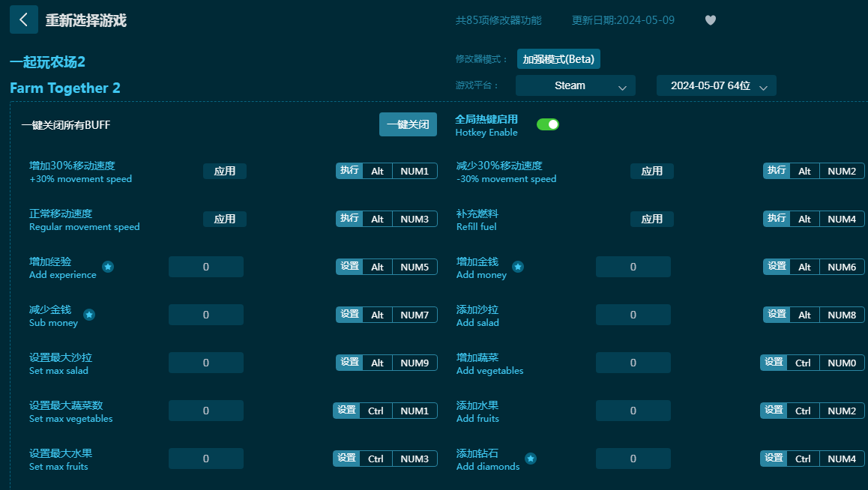This screenshot has width=868, height=490.
Task: Open the Steam platform dropdown
Action: point(575,85)
